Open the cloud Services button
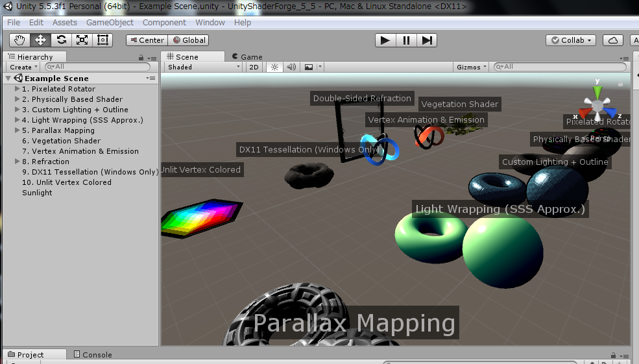Viewport: 639px width, 364px height. point(613,40)
